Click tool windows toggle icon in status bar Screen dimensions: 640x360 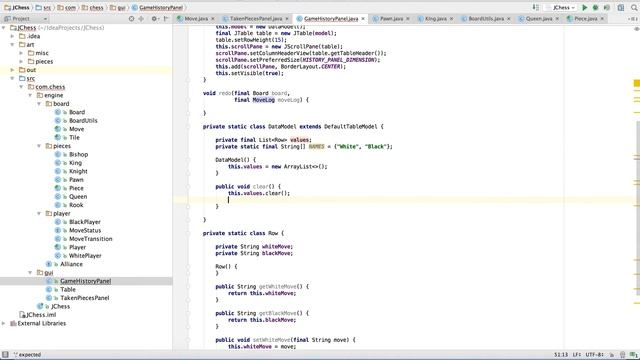[5, 355]
